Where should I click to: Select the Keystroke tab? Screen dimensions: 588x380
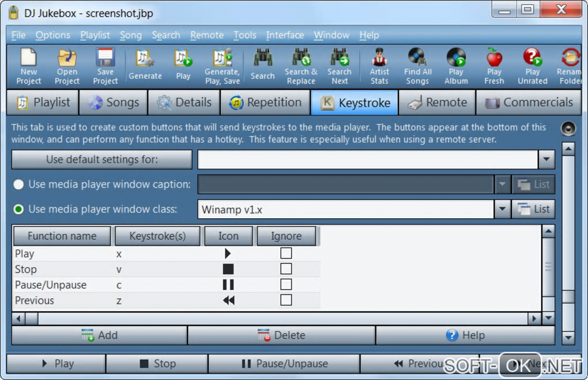pyautogui.click(x=355, y=102)
